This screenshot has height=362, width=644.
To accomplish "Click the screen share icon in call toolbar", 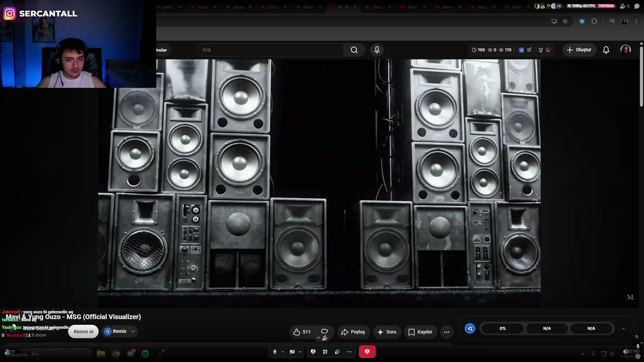I will [313, 352].
